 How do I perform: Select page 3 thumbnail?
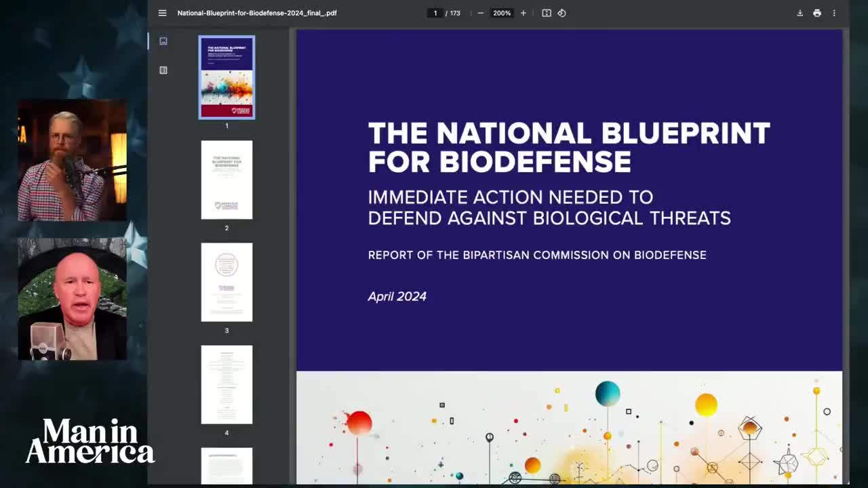[226, 282]
